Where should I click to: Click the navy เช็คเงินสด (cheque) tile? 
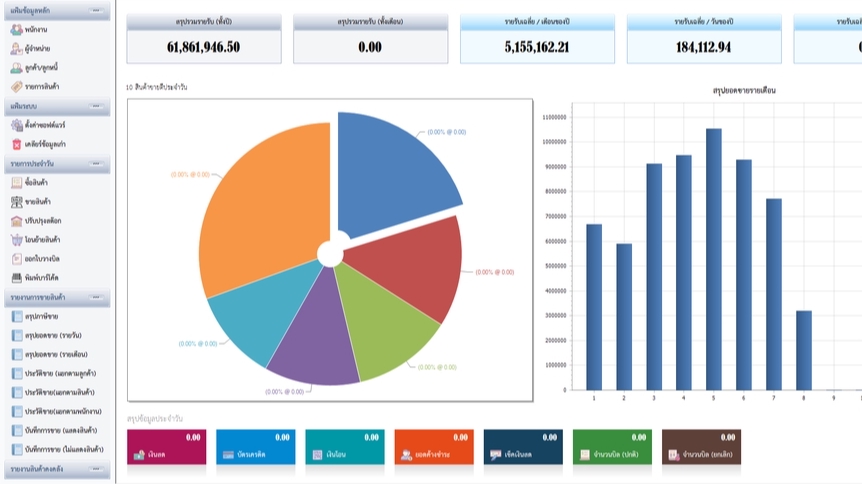(523, 447)
